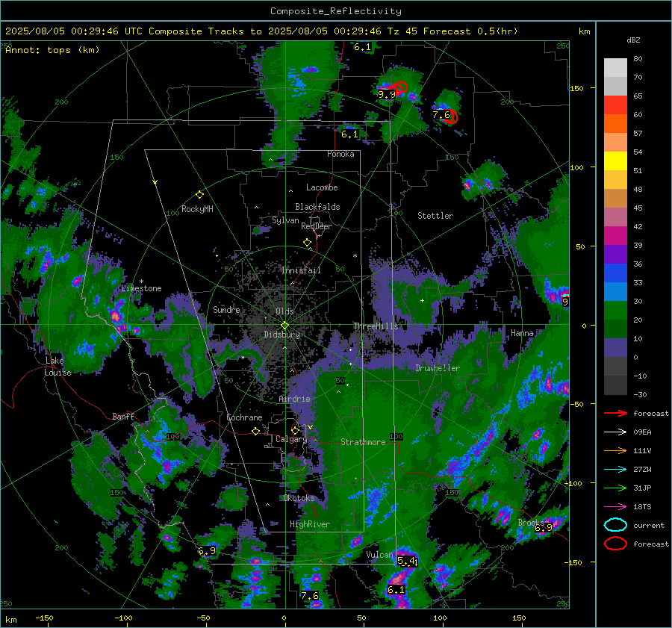Screen dimensions: 672x628
Task: Click the Lacombe city label
Action: [x=322, y=187]
